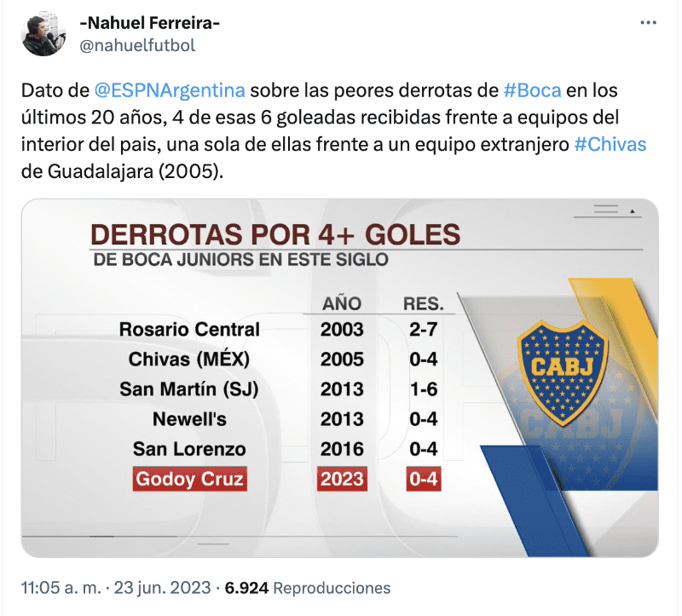Image resolution: width=682 pixels, height=616 pixels.
Task: Select the Rosario Central row name
Action: 189,329
